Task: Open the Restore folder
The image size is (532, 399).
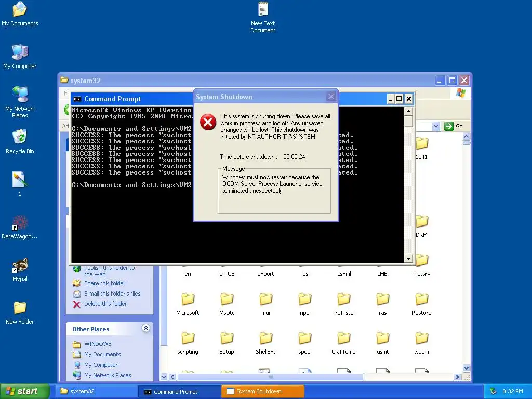Action: click(421, 304)
